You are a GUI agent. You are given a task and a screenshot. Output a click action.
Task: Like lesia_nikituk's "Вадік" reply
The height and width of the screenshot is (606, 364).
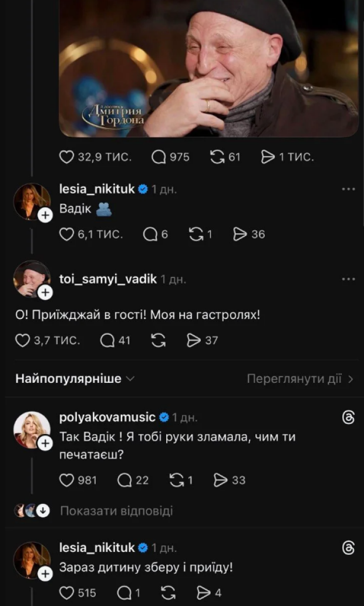(67, 234)
